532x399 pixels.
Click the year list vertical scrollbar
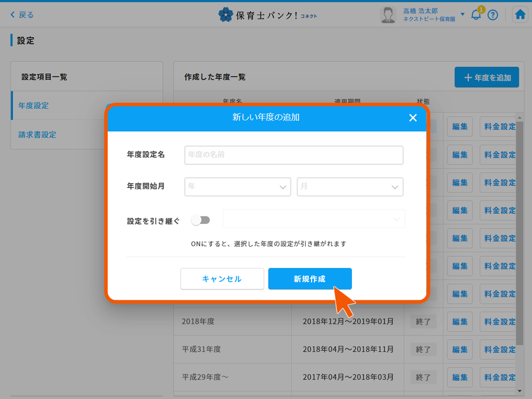click(520, 229)
